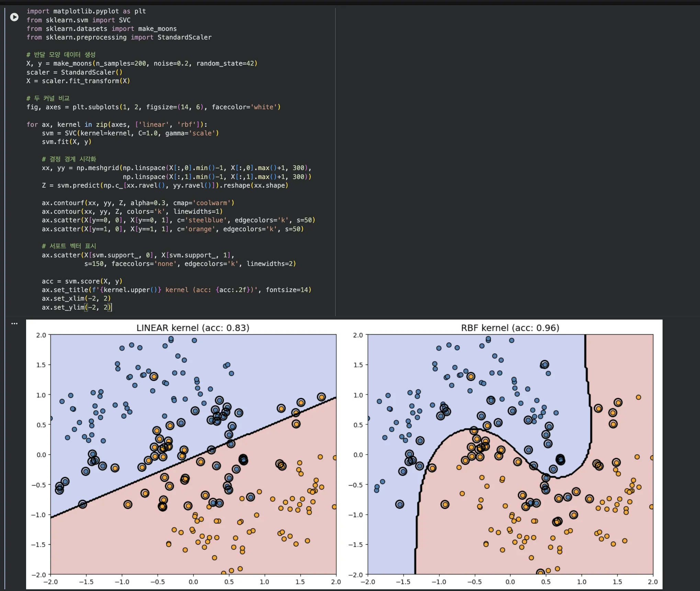Click the LINEAR kernel plot title

193,328
